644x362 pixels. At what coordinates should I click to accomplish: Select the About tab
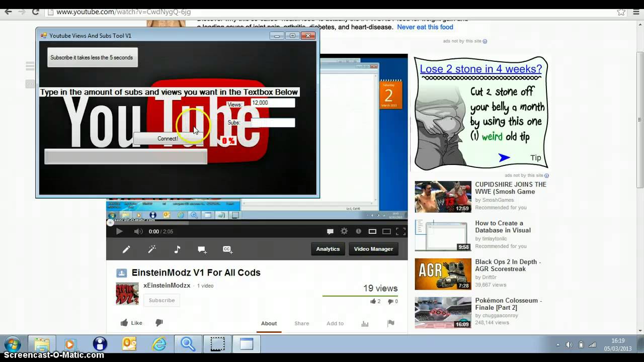pyautogui.click(x=269, y=323)
